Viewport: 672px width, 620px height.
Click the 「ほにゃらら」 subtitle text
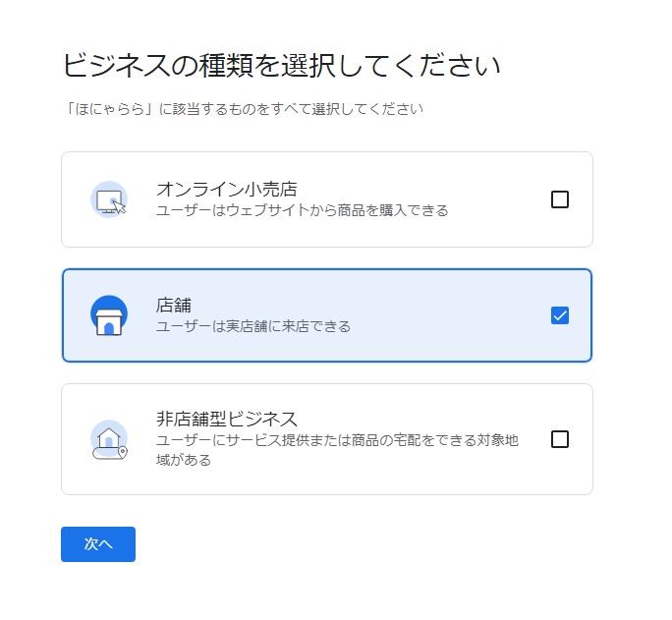(x=243, y=109)
